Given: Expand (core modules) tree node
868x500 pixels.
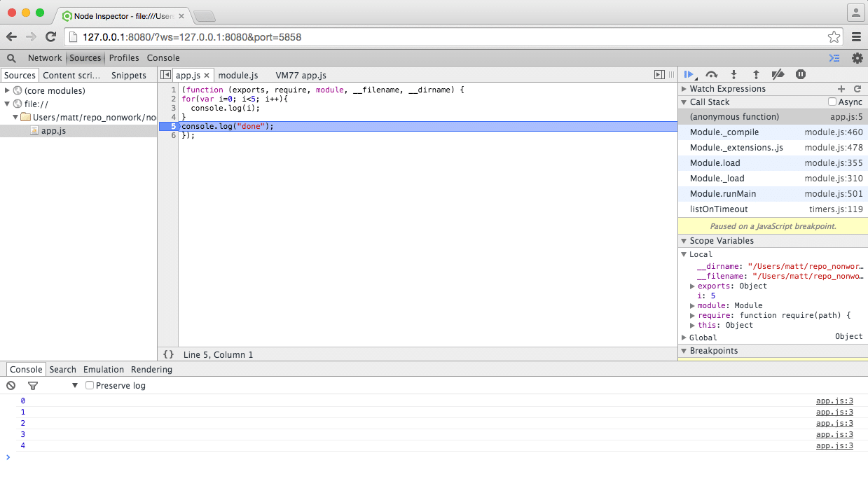Looking at the screenshot, I should (7, 90).
